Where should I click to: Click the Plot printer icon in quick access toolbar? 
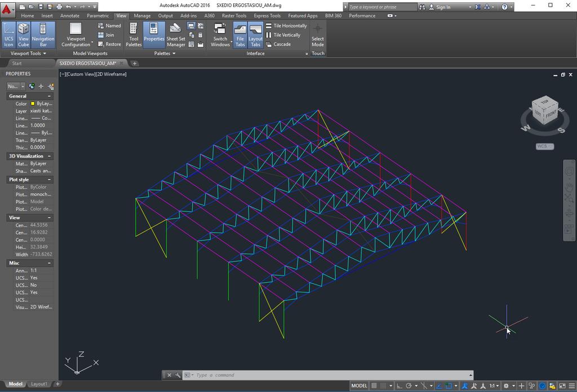point(59,7)
